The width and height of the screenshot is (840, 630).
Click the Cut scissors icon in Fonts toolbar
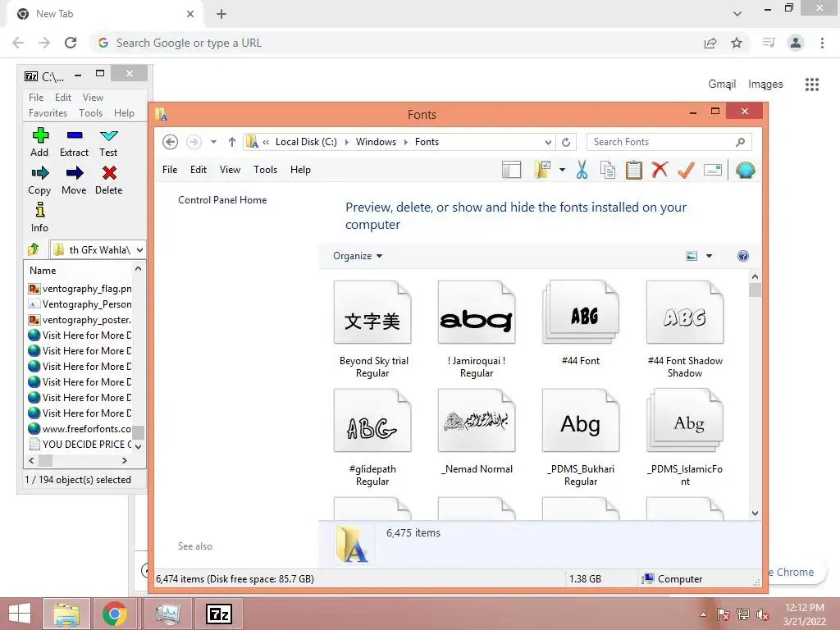[x=582, y=170]
